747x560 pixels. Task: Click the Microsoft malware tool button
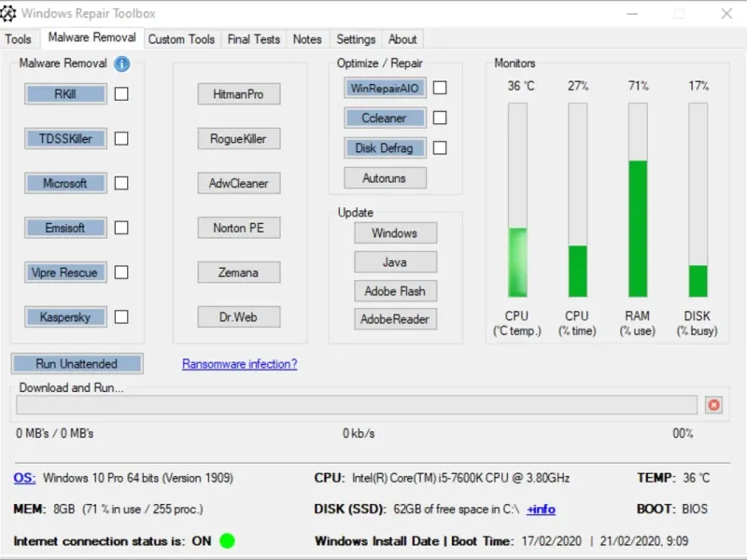(65, 183)
